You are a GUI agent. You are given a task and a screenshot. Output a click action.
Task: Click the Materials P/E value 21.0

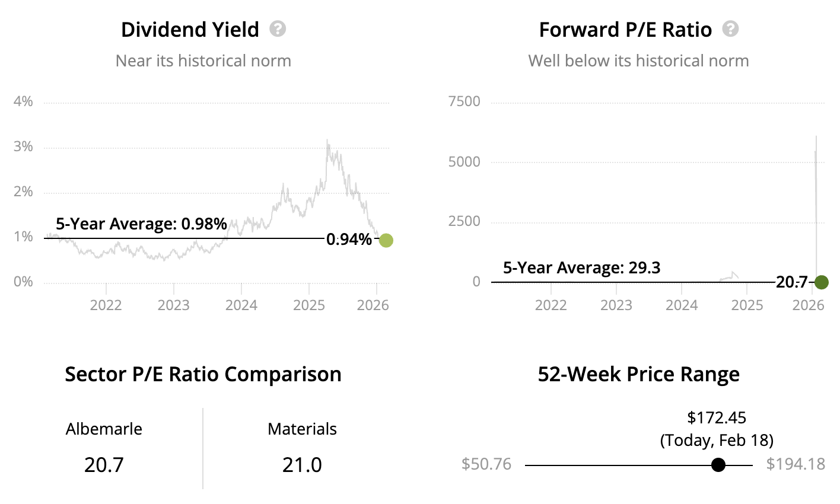(x=302, y=464)
